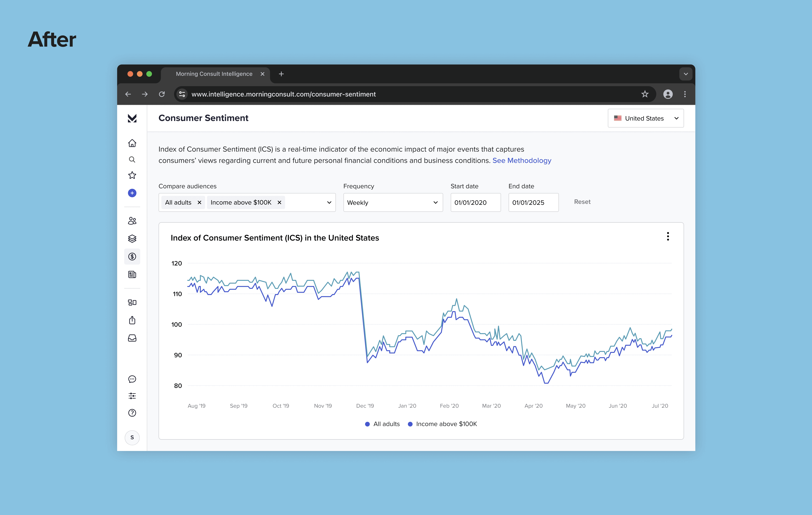This screenshot has height=515, width=812.
Task: Open the audiences people icon
Action: (132, 221)
